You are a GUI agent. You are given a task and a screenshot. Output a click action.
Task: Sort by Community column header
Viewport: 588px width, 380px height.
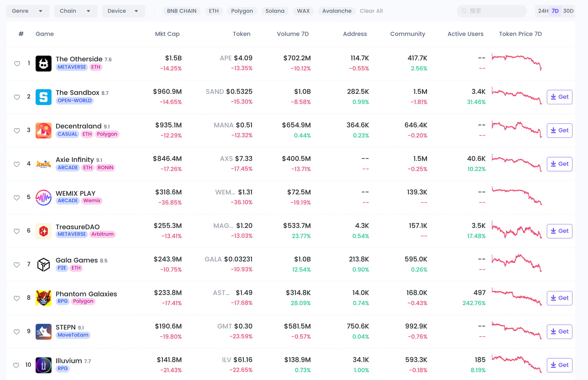(407, 34)
